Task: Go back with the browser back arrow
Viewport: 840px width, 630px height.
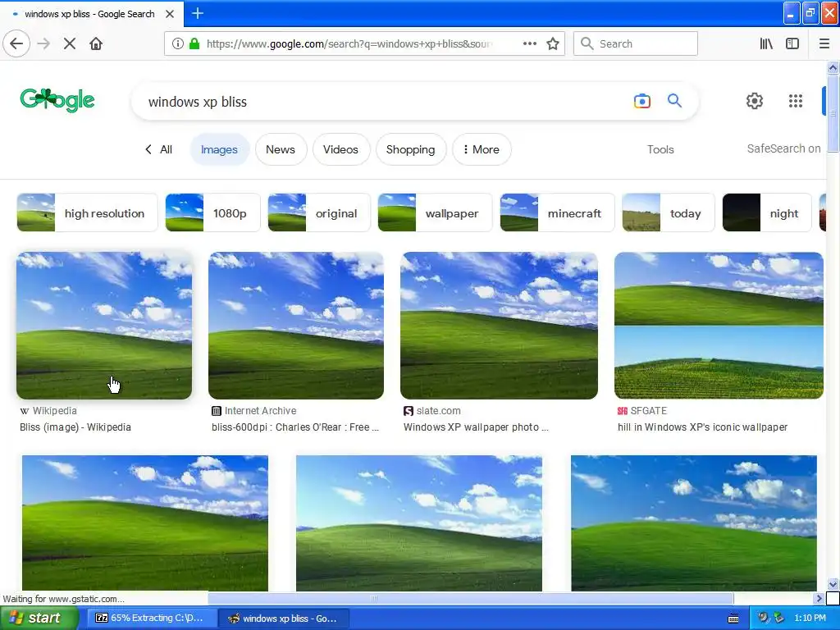Action: (16, 43)
